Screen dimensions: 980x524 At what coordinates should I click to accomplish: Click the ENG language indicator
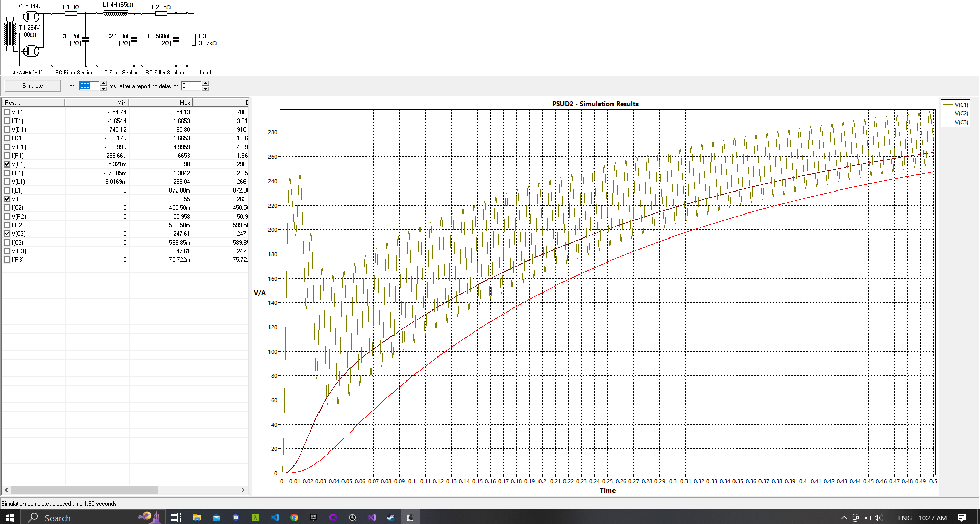(904, 518)
